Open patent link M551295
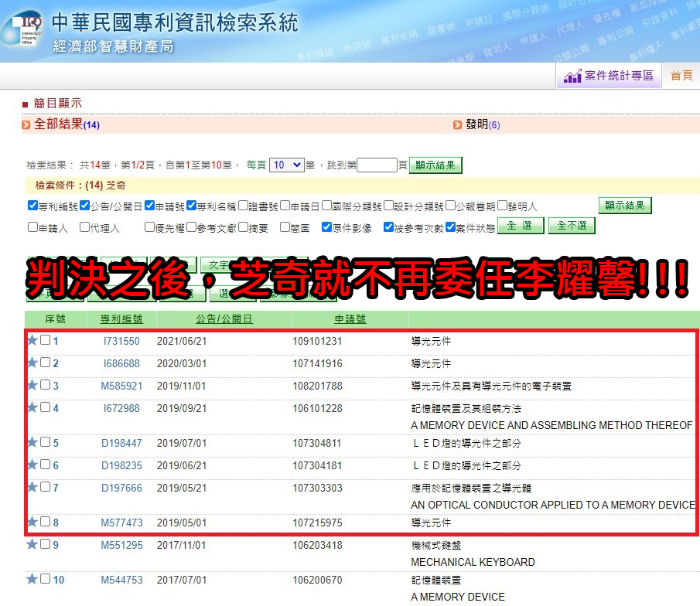 [x=121, y=545]
